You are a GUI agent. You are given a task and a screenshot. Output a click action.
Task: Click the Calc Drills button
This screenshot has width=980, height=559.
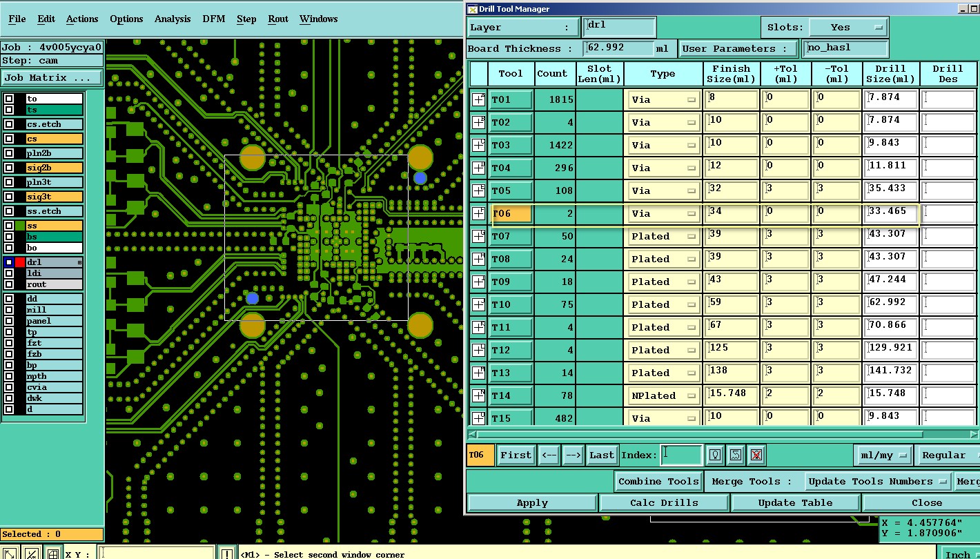(x=664, y=502)
